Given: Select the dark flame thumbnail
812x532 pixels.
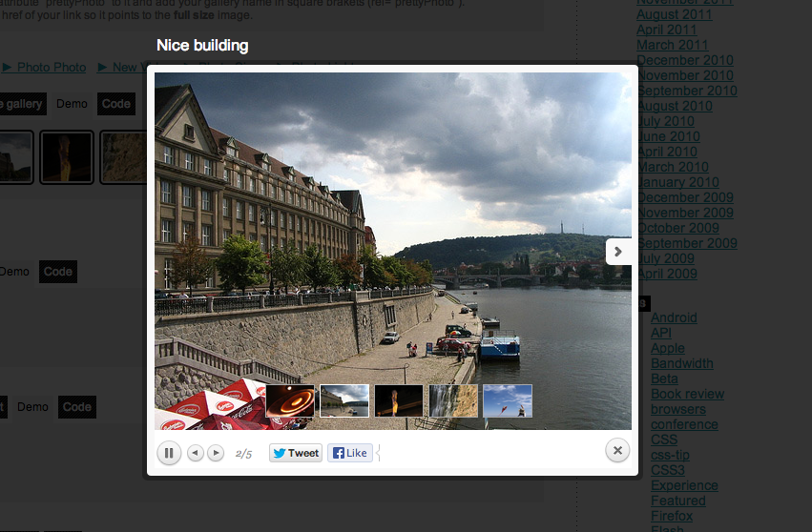Looking at the screenshot, I should [399, 400].
